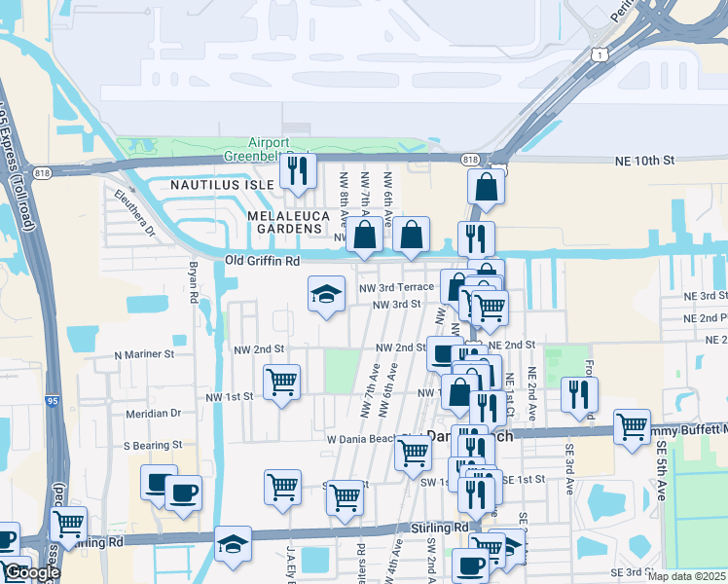Image resolution: width=728 pixels, height=584 pixels.
Task: Select the Eleuthera Dr street label
Action: pyautogui.click(x=134, y=213)
